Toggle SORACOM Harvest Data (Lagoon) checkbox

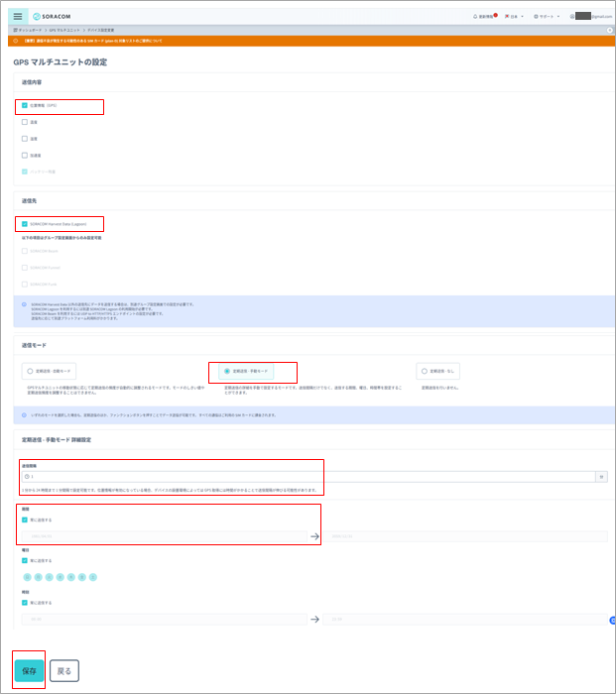coord(25,224)
